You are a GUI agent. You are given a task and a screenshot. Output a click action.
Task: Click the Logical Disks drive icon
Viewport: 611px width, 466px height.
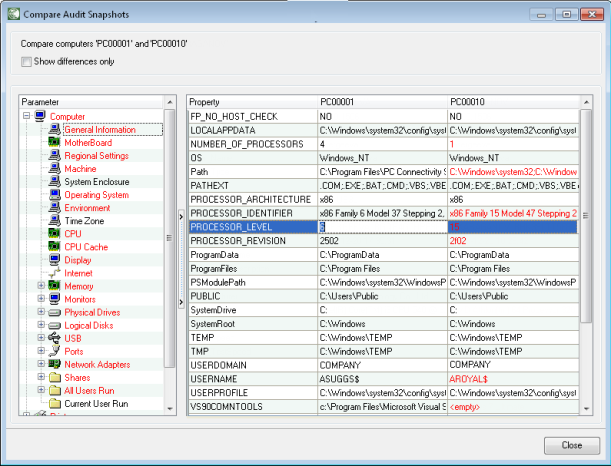click(55, 325)
